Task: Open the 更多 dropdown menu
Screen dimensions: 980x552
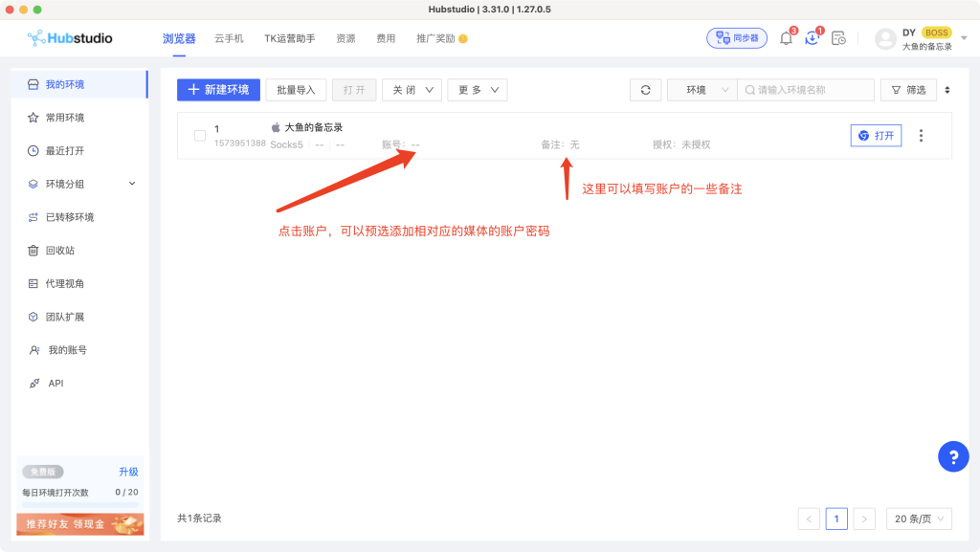Action: [x=477, y=90]
